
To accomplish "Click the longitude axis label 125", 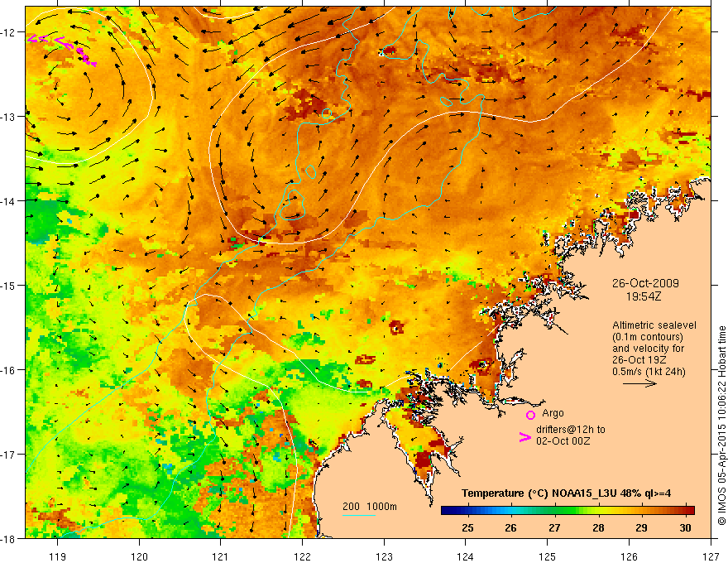I will click(x=548, y=556).
